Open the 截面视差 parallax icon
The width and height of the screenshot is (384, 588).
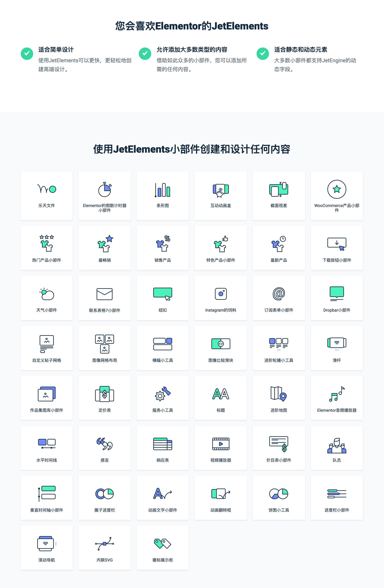(x=279, y=189)
